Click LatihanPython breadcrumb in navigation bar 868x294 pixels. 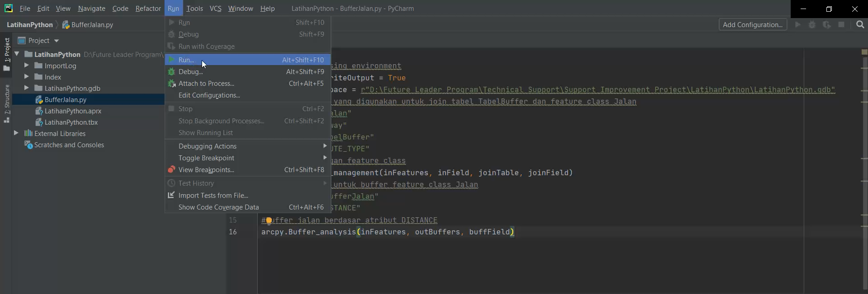click(x=30, y=25)
